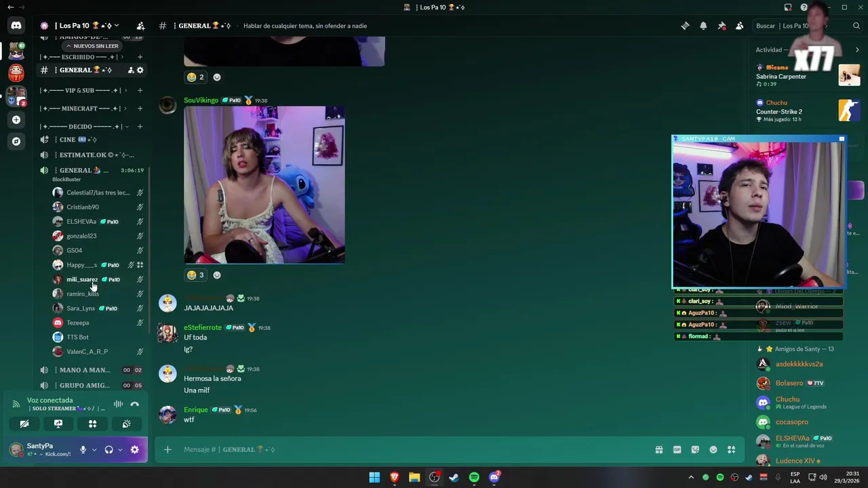Toggle laughing emoji reaction with count 3
The image size is (868, 488).
pos(195,275)
